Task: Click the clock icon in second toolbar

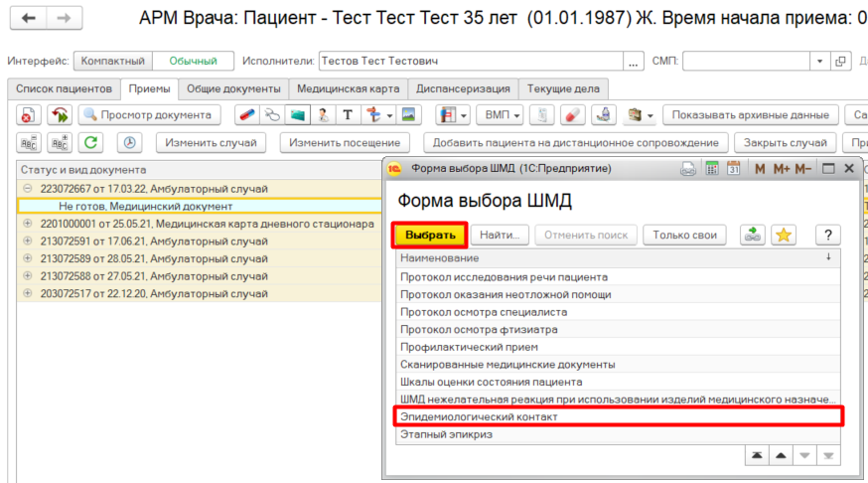Action: tap(130, 142)
